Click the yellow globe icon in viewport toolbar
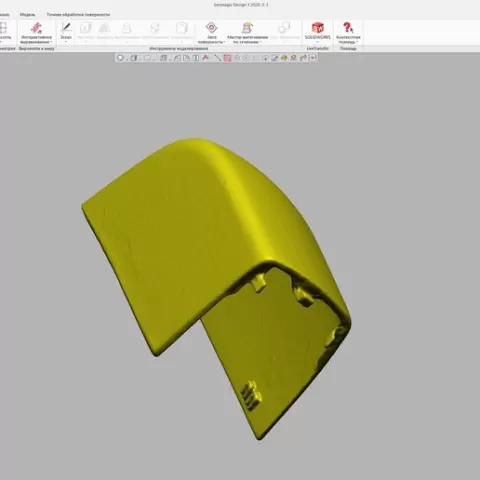This screenshot has height=480, width=480. tap(284, 58)
